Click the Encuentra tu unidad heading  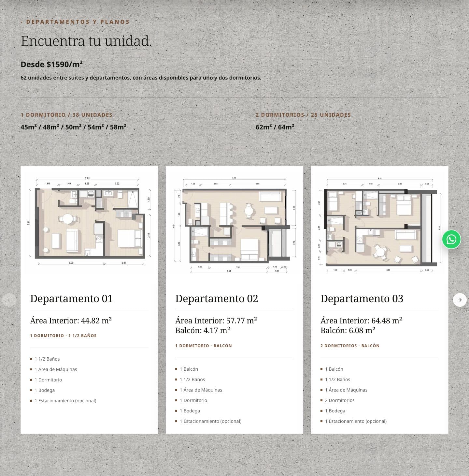(86, 41)
